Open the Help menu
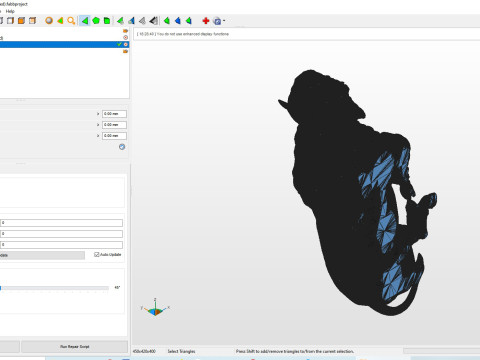480x360 pixels. 10,11
